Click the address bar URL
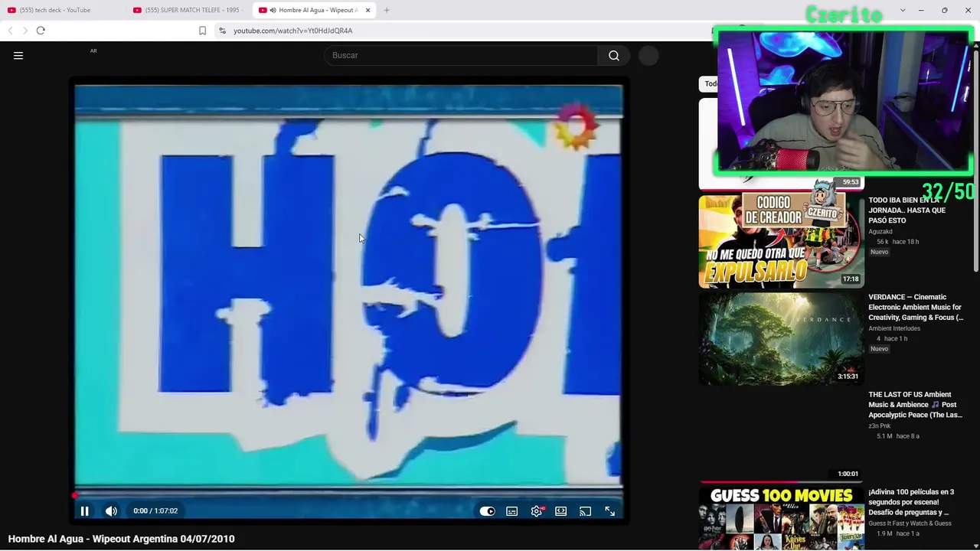980x551 pixels. click(x=292, y=31)
